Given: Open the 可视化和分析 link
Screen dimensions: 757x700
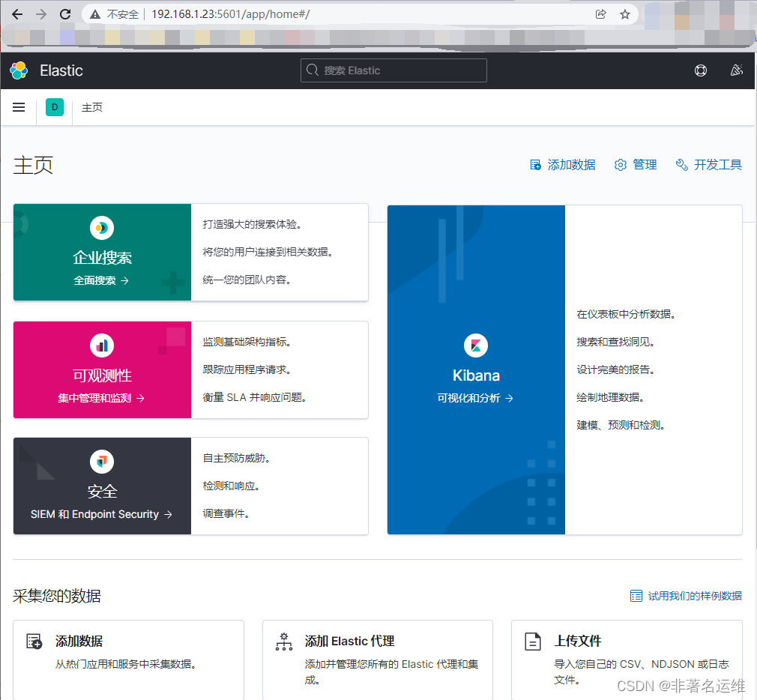Looking at the screenshot, I should (475, 398).
